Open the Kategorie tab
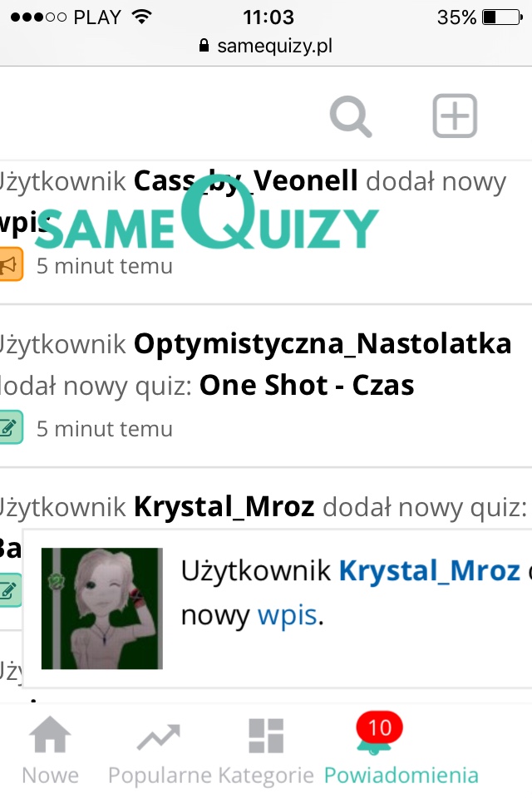 tap(266, 751)
